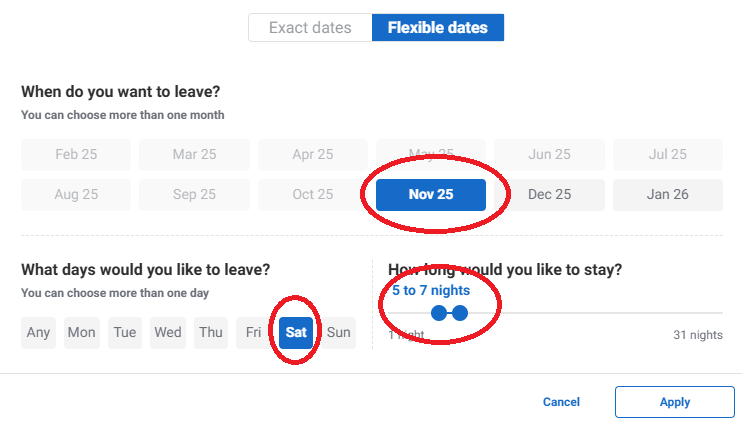The width and height of the screenshot is (742, 425).
Task: Click the Jul 25 month button
Action: point(667,155)
